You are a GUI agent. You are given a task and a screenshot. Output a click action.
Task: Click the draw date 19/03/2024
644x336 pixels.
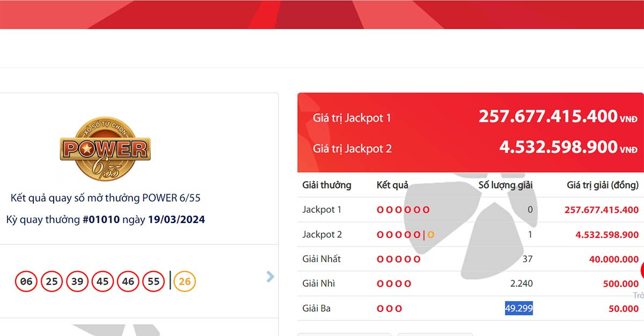[x=176, y=220]
